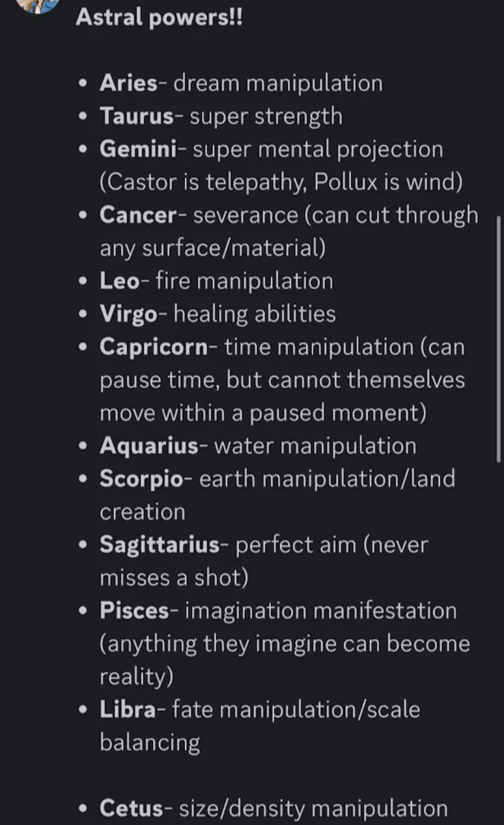Viewport: 504px width, 825px height.
Task: Select the bold word Aries
Action: (128, 83)
